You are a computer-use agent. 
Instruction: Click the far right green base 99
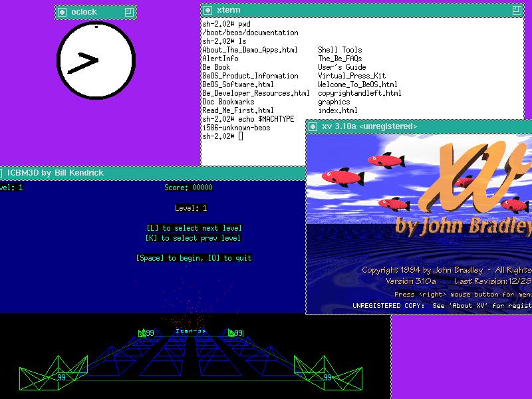(x=236, y=333)
